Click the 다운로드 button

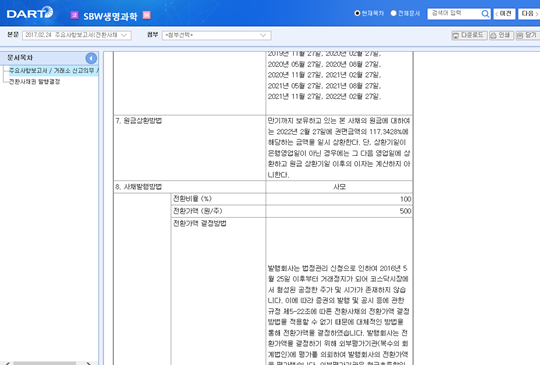click(469, 35)
